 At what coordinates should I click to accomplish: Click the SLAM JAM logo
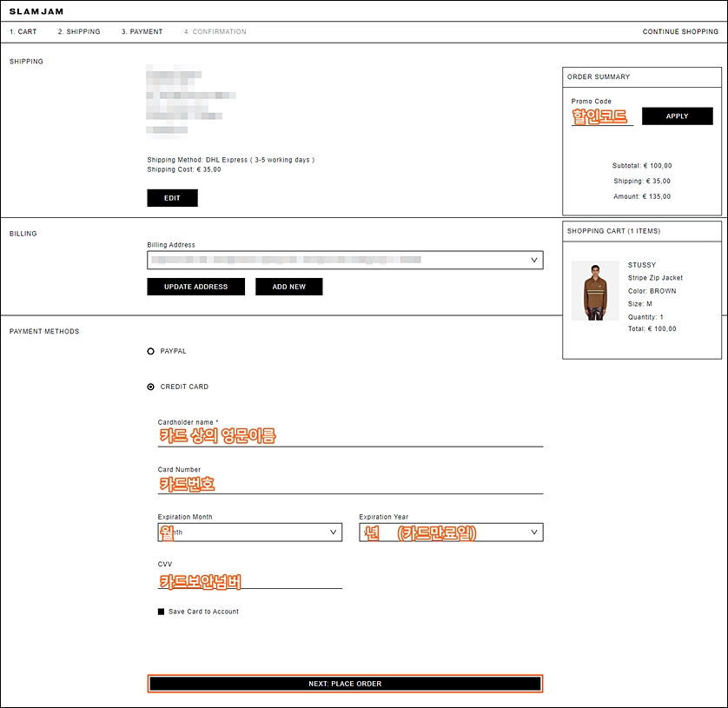click(x=36, y=11)
